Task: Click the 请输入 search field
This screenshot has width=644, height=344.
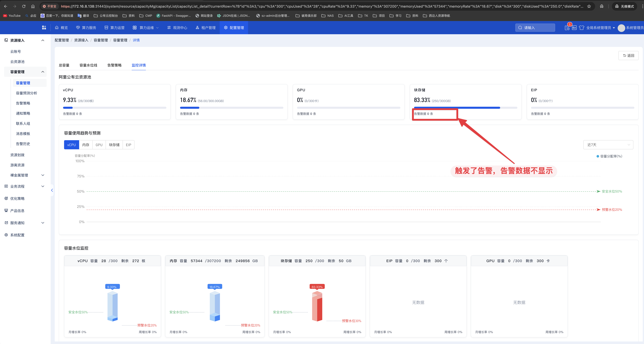Action: (x=535, y=28)
